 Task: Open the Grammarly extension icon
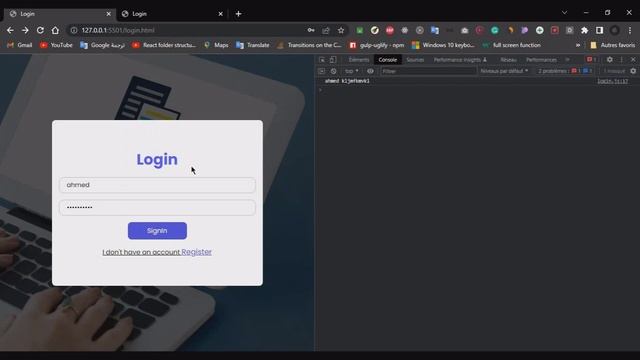(495, 30)
